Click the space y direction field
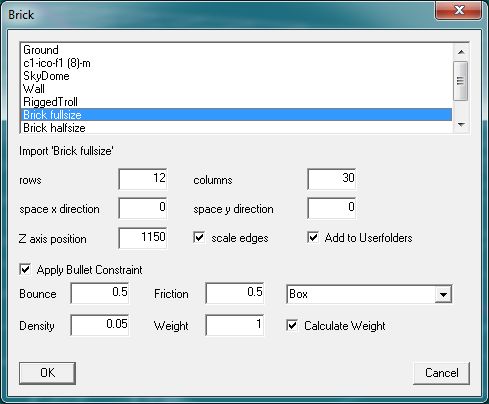This screenshot has width=489, height=404. click(332, 208)
